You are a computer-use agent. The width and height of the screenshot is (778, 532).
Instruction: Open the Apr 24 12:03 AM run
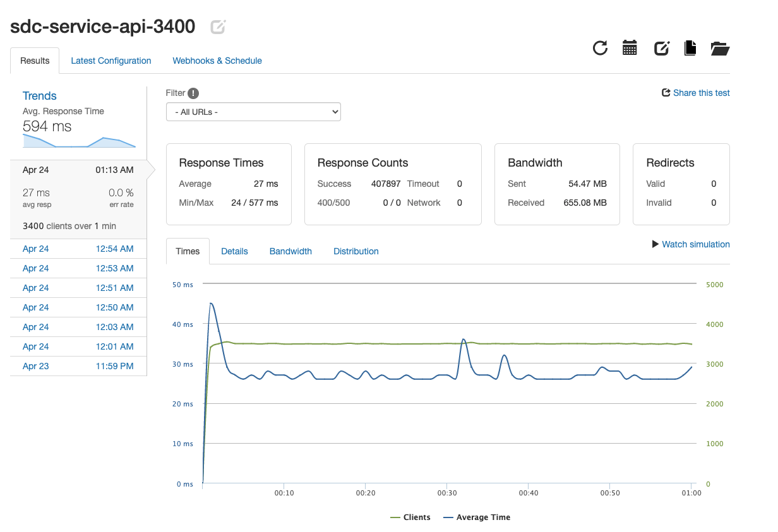[x=78, y=327]
